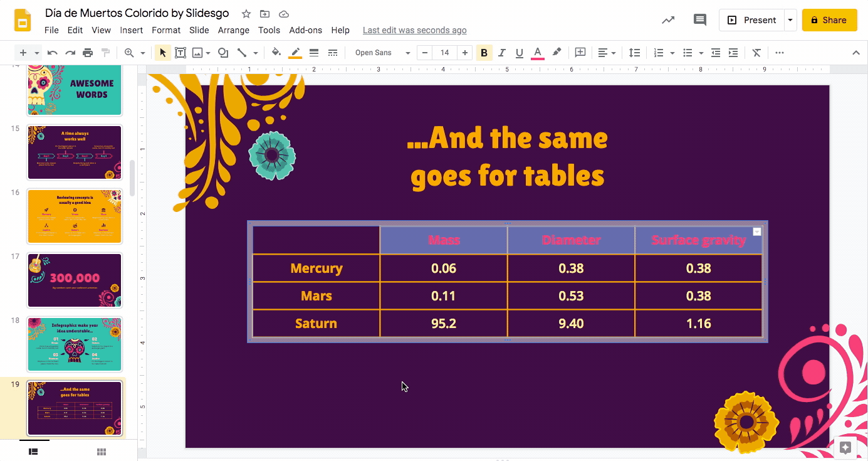Choose the select arrow cursor tool
Viewport: 868px width, 461px height.
[163, 53]
